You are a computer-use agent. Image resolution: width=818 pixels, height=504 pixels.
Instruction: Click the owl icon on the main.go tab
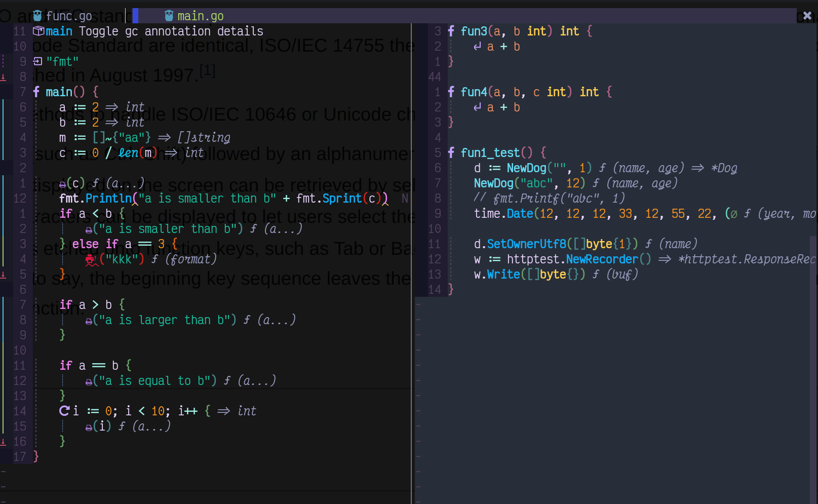pyautogui.click(x=170, y=16)
